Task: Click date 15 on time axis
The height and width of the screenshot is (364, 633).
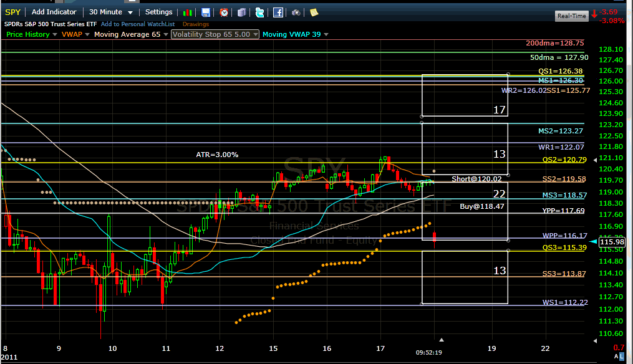Action: click(273, 348)
